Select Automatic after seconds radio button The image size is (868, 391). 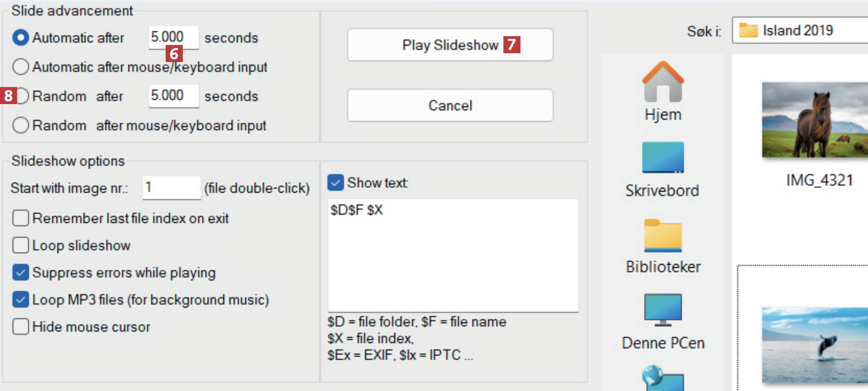21,38
